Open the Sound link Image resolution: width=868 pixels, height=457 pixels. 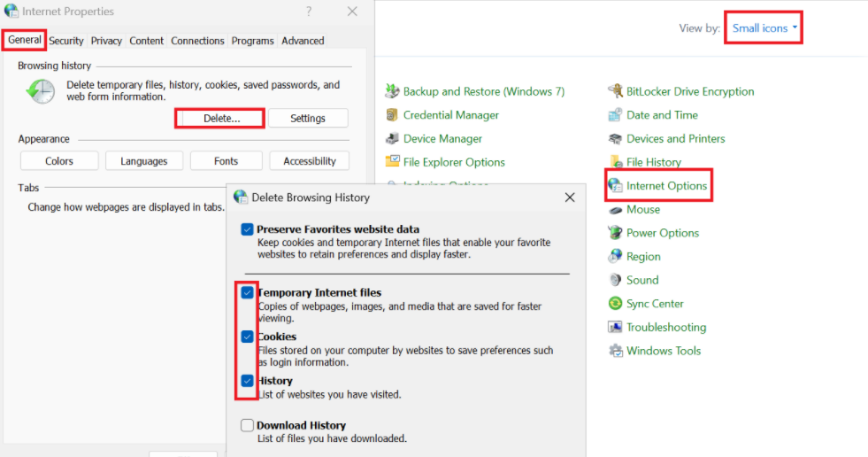(x=642, y=280)
